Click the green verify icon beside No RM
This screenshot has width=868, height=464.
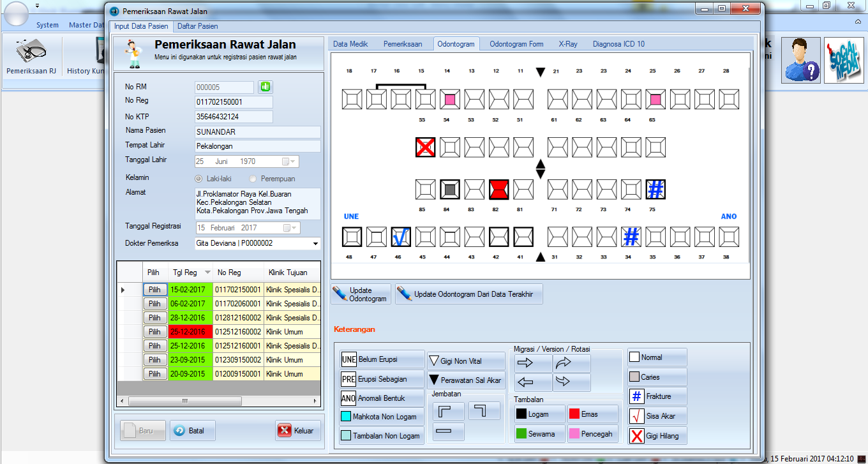[x=265, y=86]
